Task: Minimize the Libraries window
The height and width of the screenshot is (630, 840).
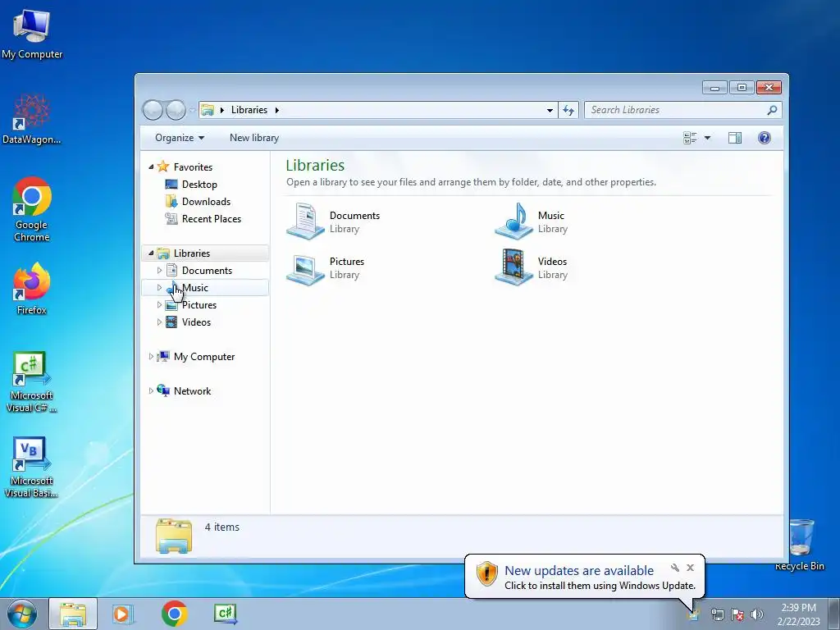Action: (x=714, y=87)
